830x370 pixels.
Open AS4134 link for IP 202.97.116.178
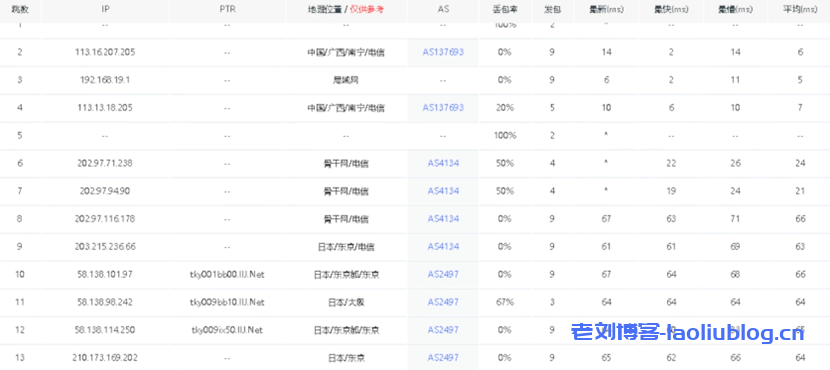[443, 219]
